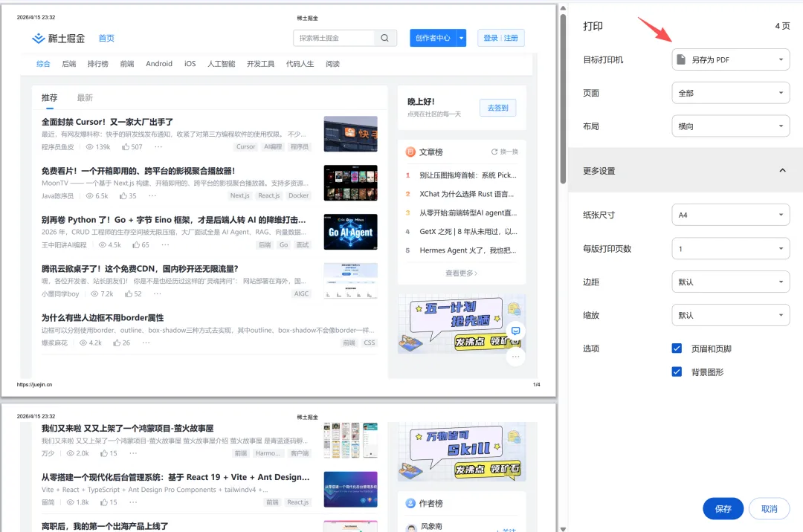Click the 万物皆可 Skill banner
Image resolution: width=803 pixels, height=532 pixels.
[462, 452]
